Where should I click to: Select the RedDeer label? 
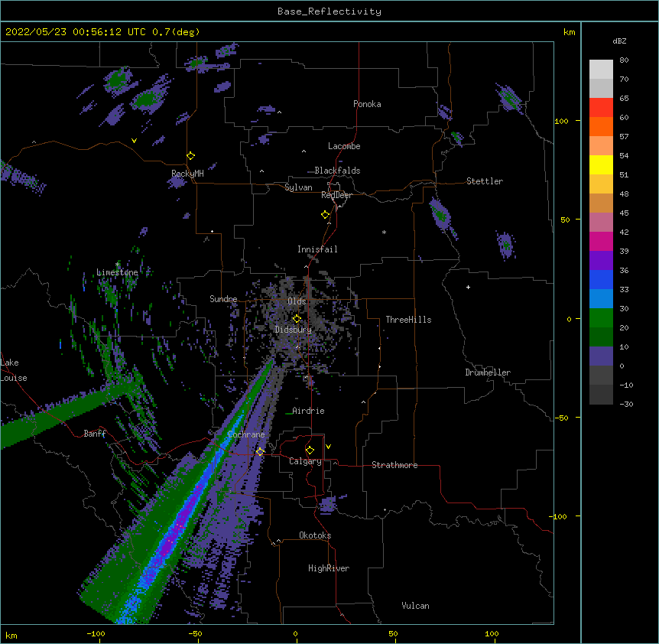click(x=336, y=195)
